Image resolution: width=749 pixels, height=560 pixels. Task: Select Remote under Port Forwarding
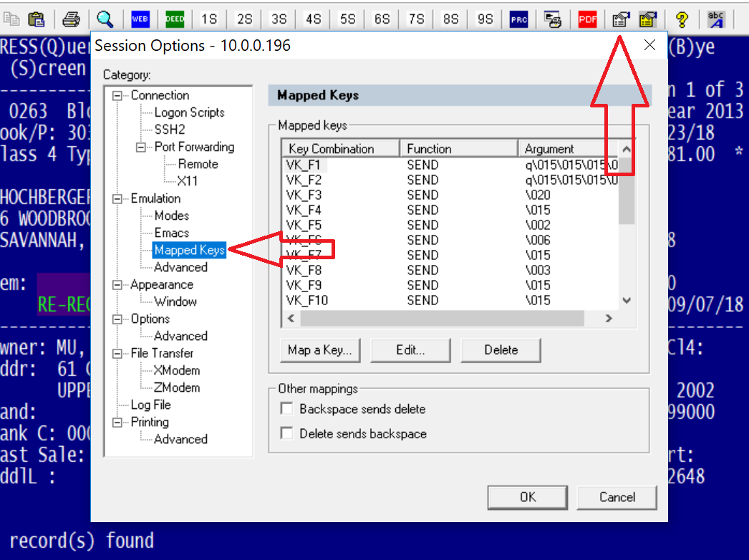(x=198, y=164)
